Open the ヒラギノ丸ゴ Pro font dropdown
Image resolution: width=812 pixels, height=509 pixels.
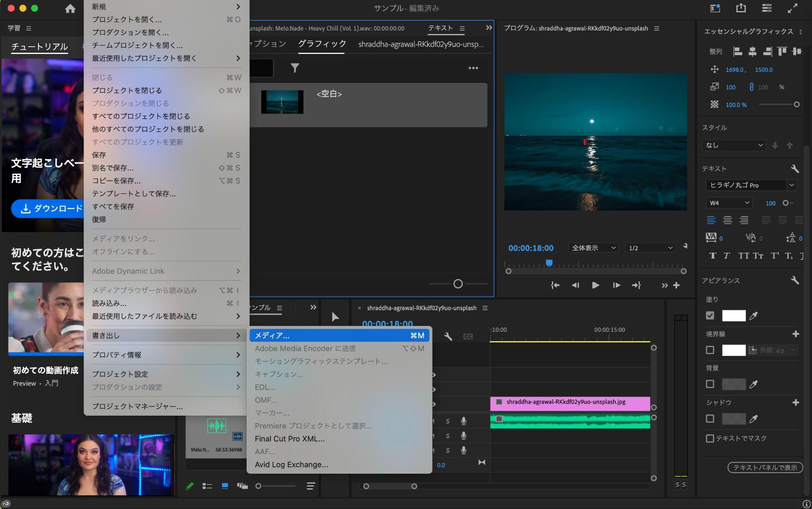(751, 185)
